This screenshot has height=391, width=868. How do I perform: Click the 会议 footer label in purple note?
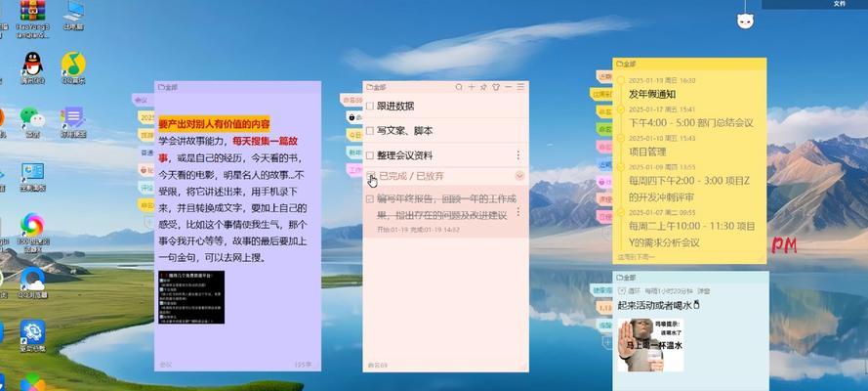click(x=166, y=365)
